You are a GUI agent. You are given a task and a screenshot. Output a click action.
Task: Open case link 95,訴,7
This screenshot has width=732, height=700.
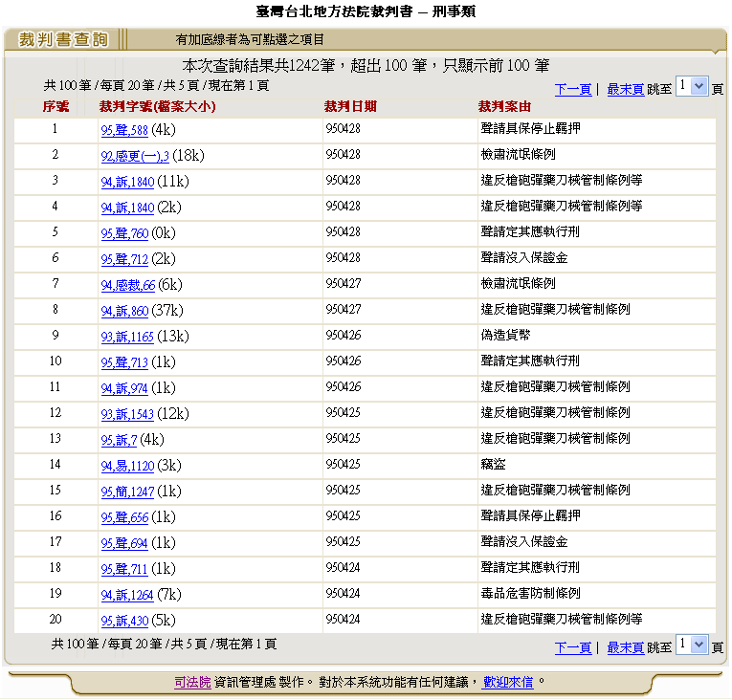[119, 440]
